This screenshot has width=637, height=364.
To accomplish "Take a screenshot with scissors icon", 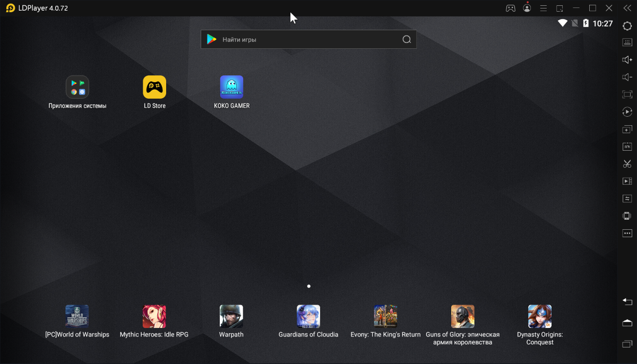I will pyautogui.click(x=627, y=164).
